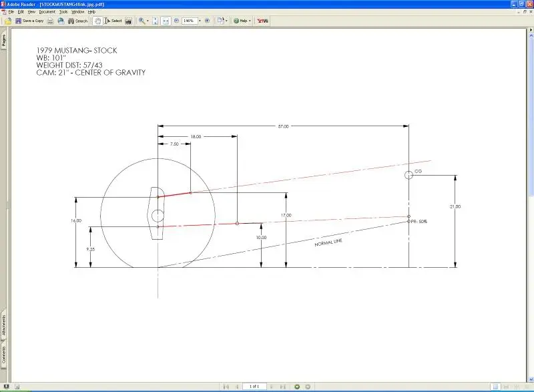Viewport: 534px width, 392px height.
Task: Click the Adobe Reader title bar icon
Action: 3,4
